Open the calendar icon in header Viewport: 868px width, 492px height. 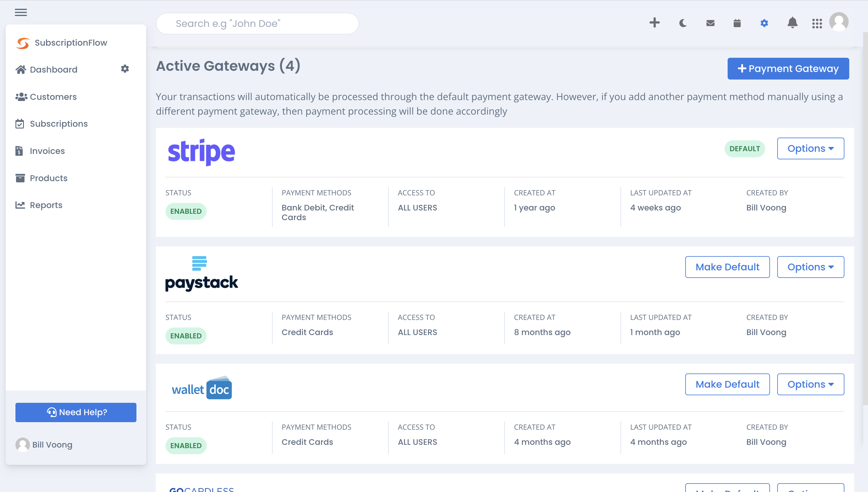tap(737, 23)
